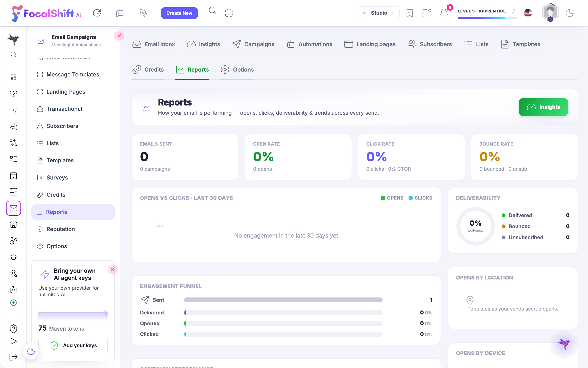Viewport: 588px width, 368px height.
Task: Open notifications bell with 8 badge
Action: [444, 13]
